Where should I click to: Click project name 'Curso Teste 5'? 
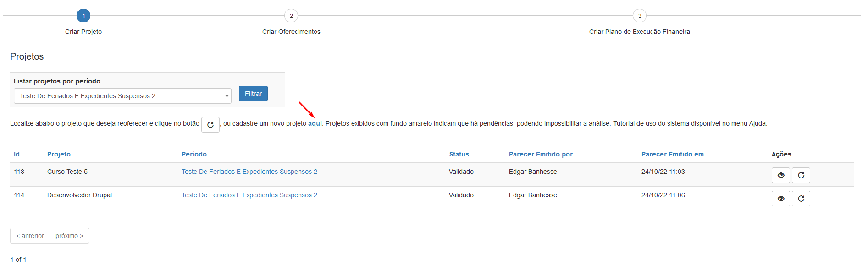67,172
